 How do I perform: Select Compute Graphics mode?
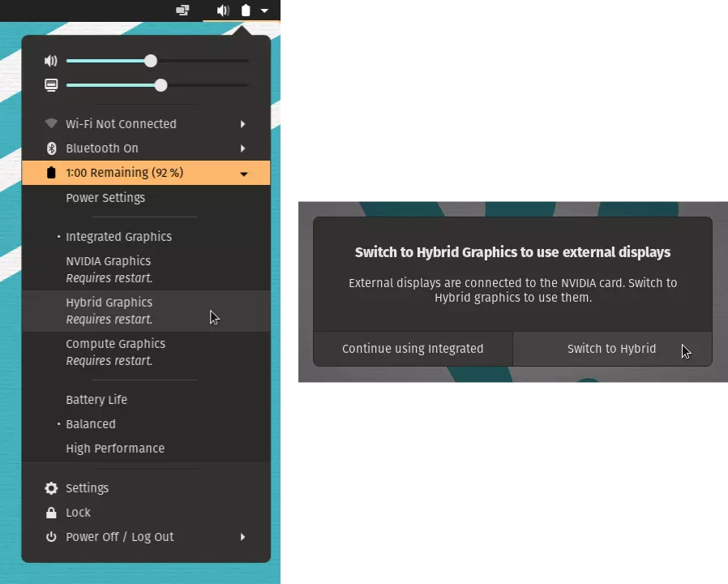[x=146, y=352]
